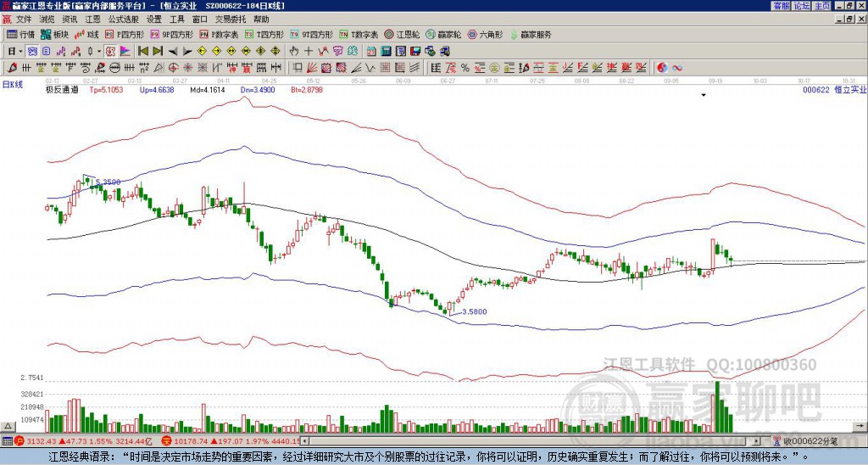Jump to last bar with green right-end arrow

[158, 51]
